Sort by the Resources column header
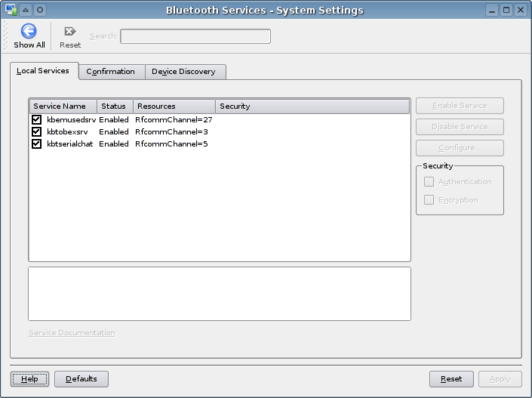This screenshot has height=398, width=532. click(174, 106)
